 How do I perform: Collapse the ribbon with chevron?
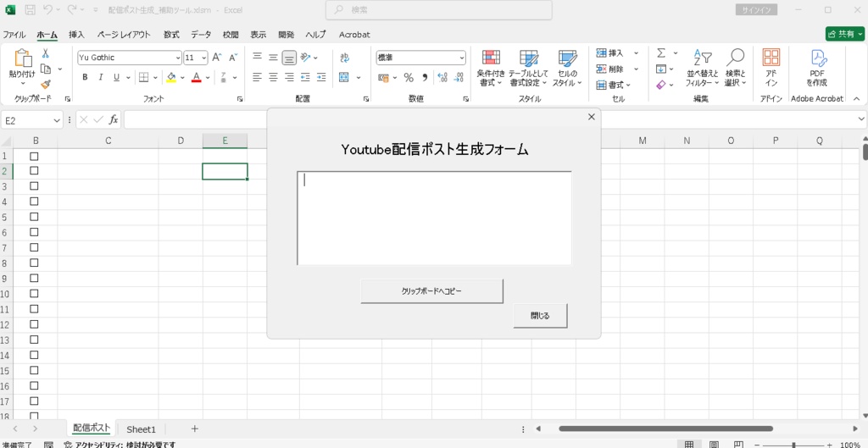click(x=856, y=98)
